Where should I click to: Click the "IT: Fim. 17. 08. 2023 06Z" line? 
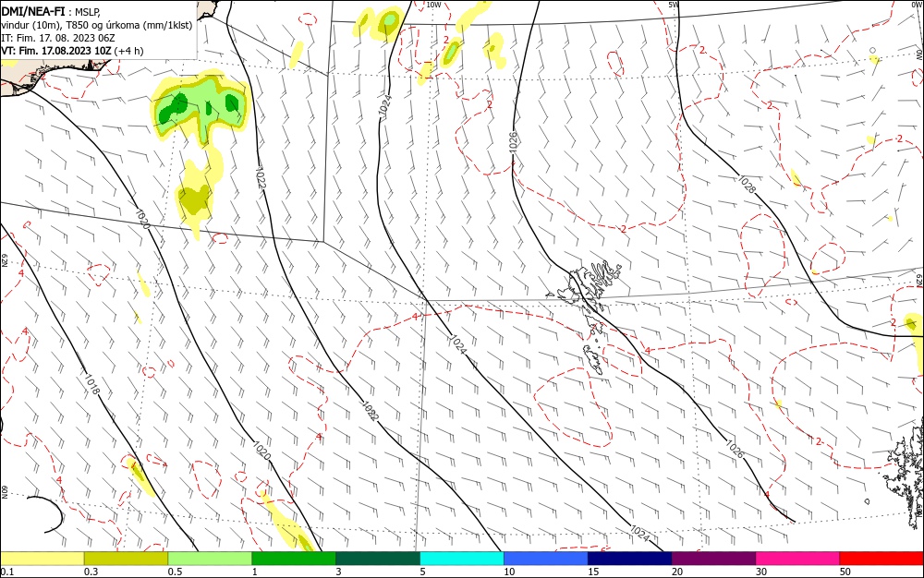57,38
